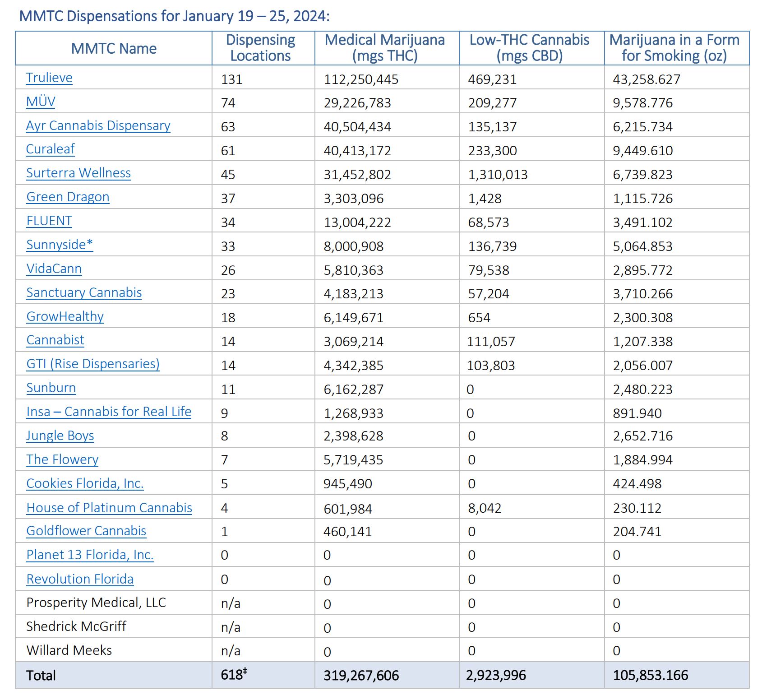Screen dimensions: 762x700
Task: Open the Jungle Boys link
Action: (x=60, y=436)
